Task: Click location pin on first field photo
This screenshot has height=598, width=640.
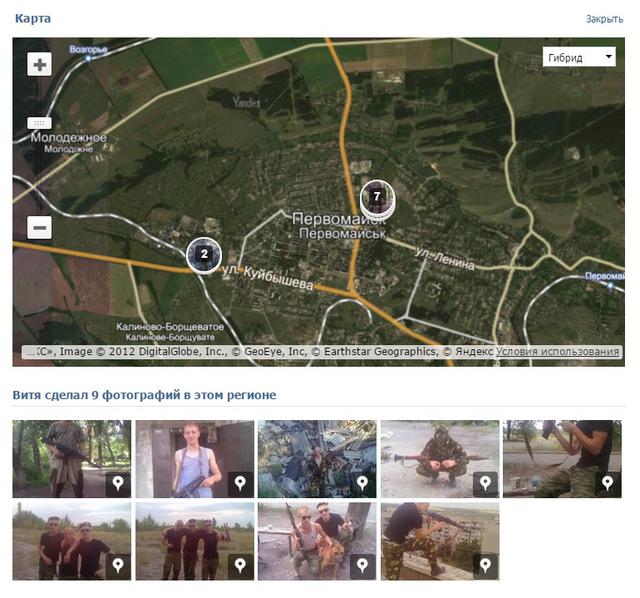Action: coord(118,566)
